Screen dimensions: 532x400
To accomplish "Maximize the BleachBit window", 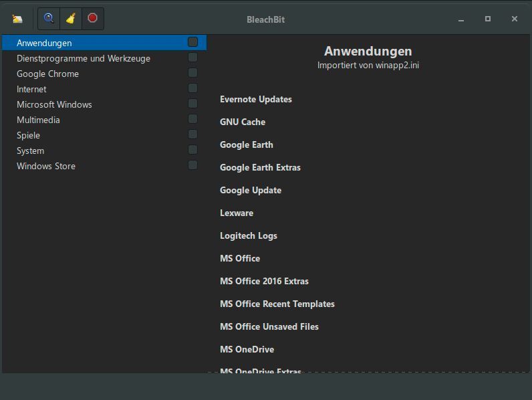I will pyautogui.click(x=488, y=19).
